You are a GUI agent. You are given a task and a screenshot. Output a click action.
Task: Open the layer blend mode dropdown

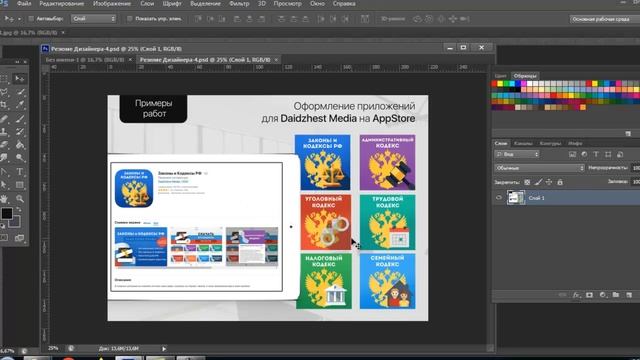[540, 168]
